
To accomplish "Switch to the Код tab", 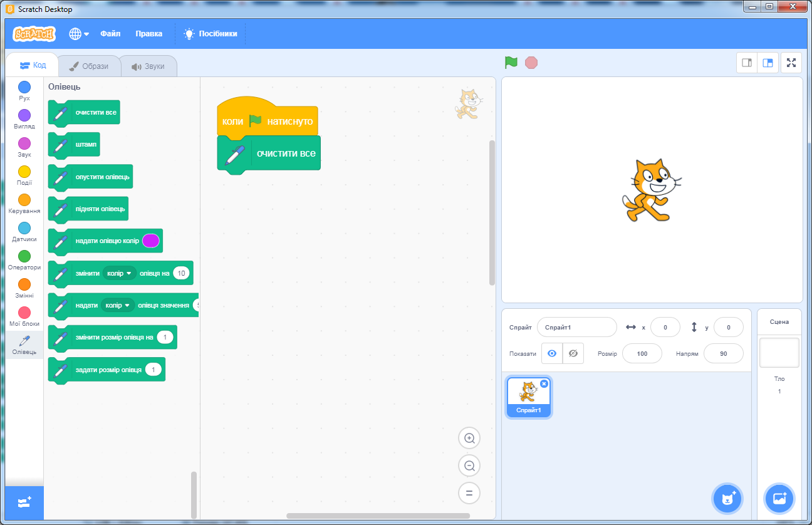I will coord(33,65).
